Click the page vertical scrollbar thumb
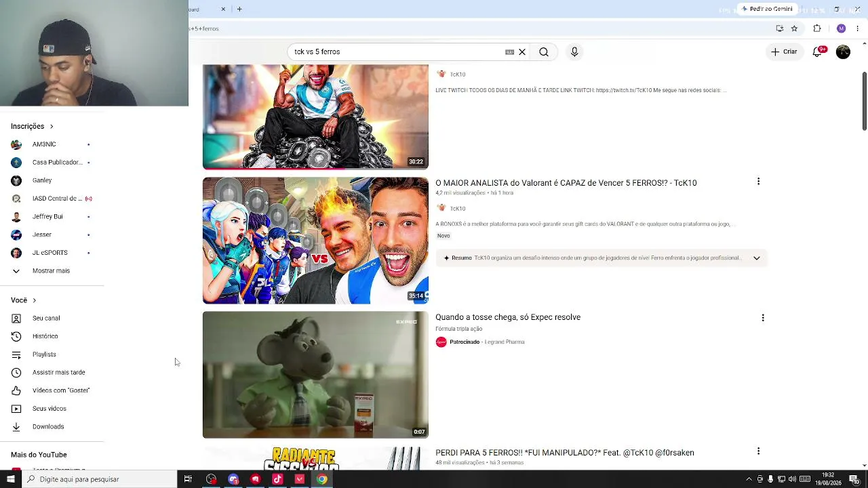Screen dimensions: 868x488 [864, 101]
